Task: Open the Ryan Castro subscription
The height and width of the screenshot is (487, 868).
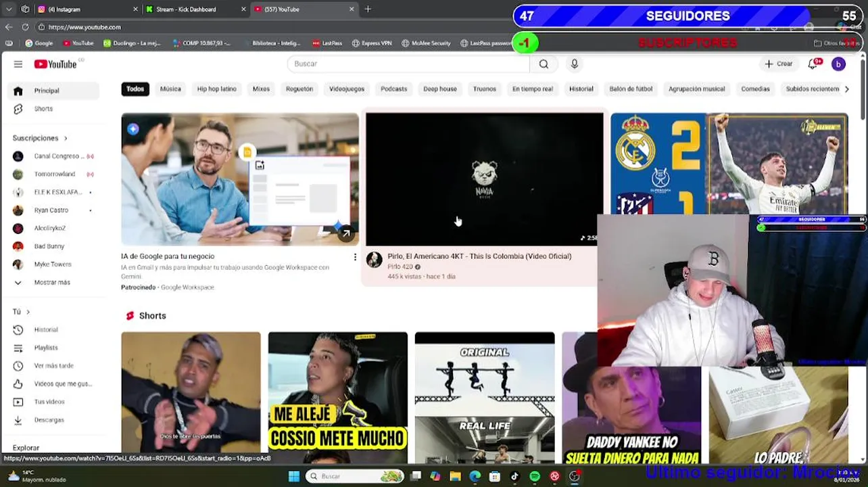Action: coord(54,210)
